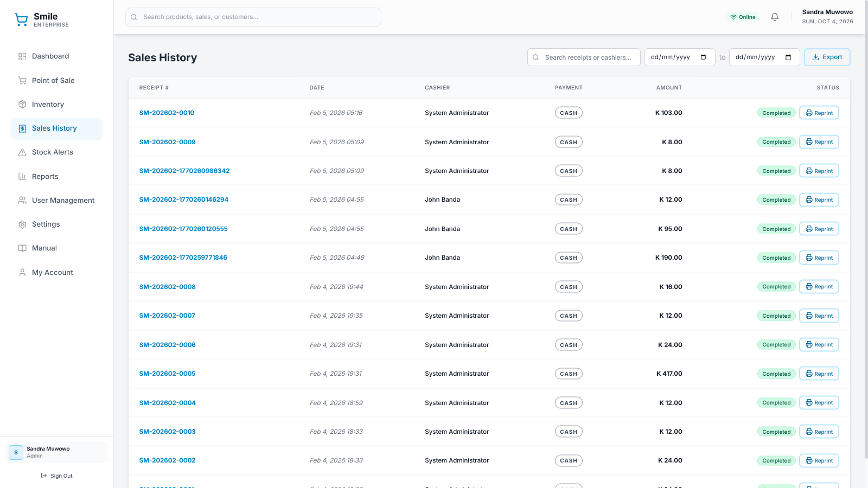Viewport: 868px width, 488px height.
Task: Click the Online wifi status indicator
Action: click(x=743, y=17)
